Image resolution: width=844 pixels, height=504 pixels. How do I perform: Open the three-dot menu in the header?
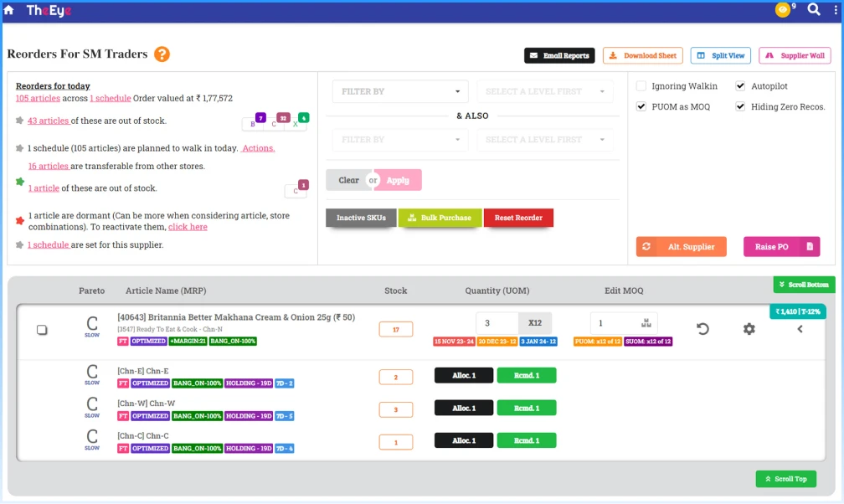[x=834, y=10]
